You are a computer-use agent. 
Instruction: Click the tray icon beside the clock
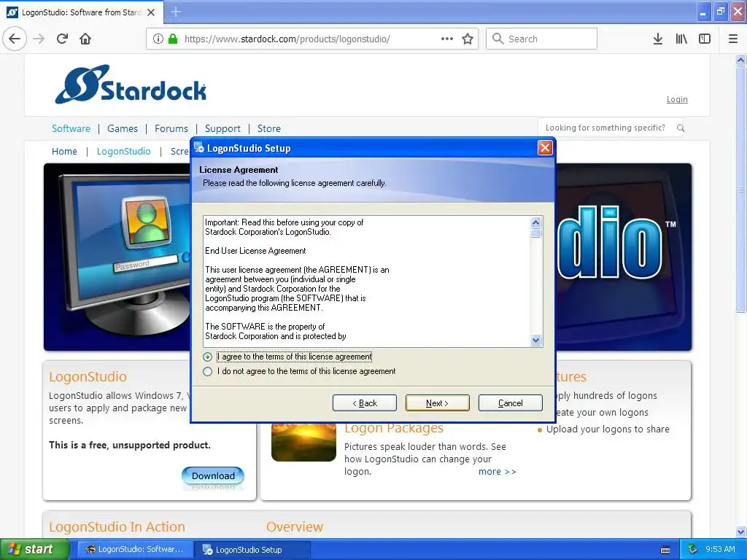point(692,550)
